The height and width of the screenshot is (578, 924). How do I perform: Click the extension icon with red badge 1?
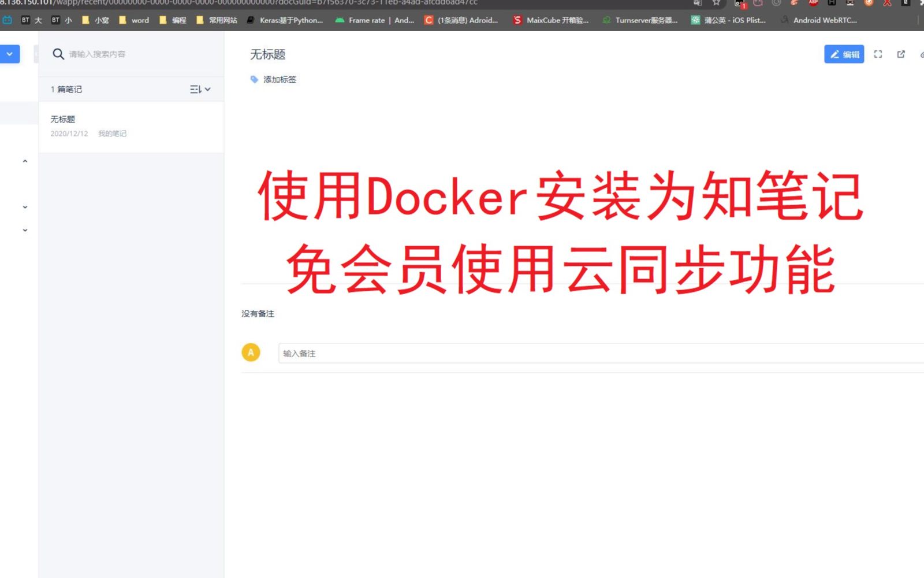pos(740,3)
